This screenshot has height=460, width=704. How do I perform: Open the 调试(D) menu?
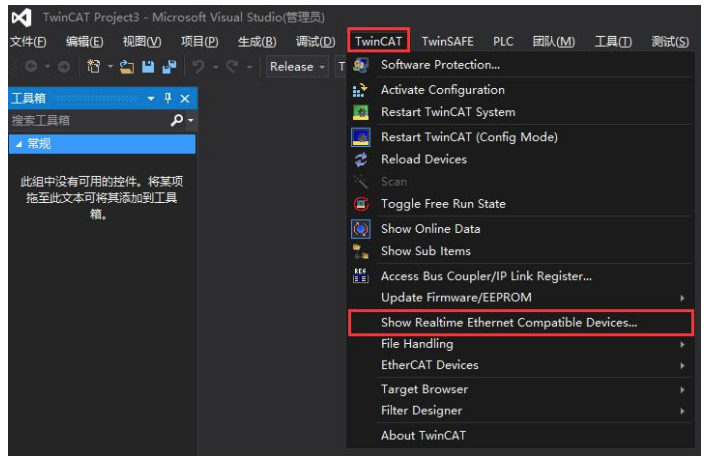click(315, 42)
